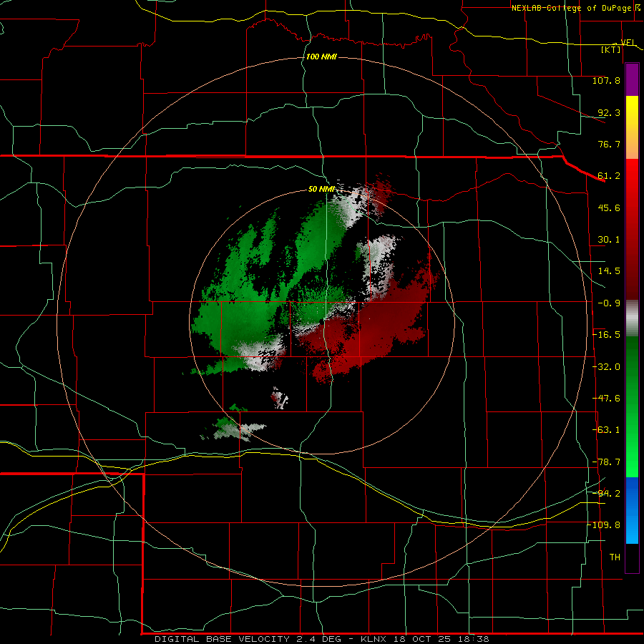Click the -16.5 value on velocity scale
644x644 pixels.
pyautogui.click(x=606, y=335)
